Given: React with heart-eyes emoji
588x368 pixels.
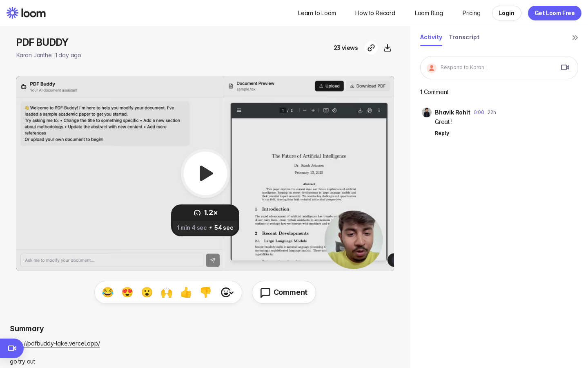Looking at the screenshot, I should 127,292.
